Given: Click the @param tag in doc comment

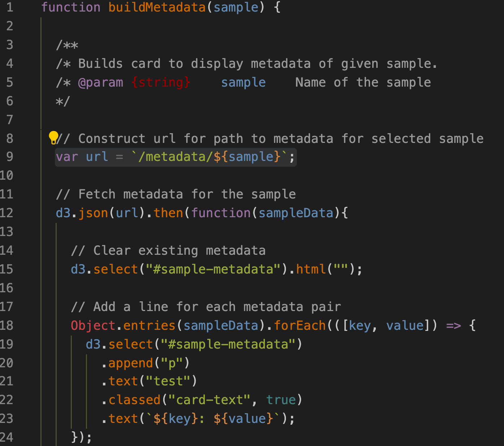Looking at the screenshot, I should point(101,83).
